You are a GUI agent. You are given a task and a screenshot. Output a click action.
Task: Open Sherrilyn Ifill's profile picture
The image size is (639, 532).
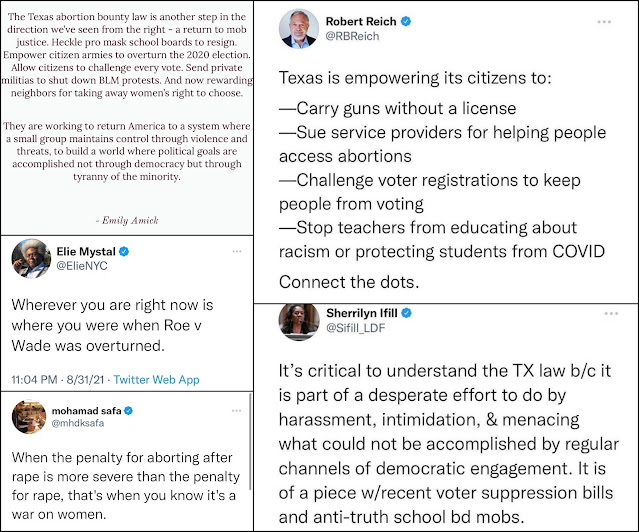299,322
